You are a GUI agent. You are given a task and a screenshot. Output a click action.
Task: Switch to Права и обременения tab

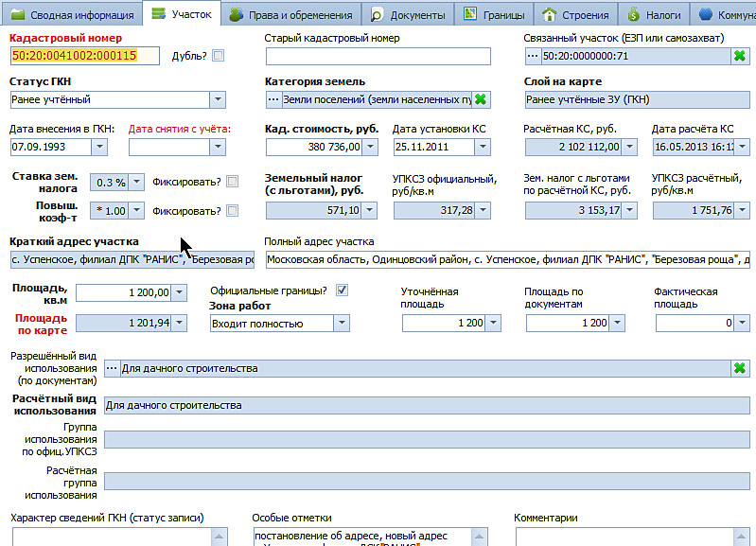click(x=290, y=14)
